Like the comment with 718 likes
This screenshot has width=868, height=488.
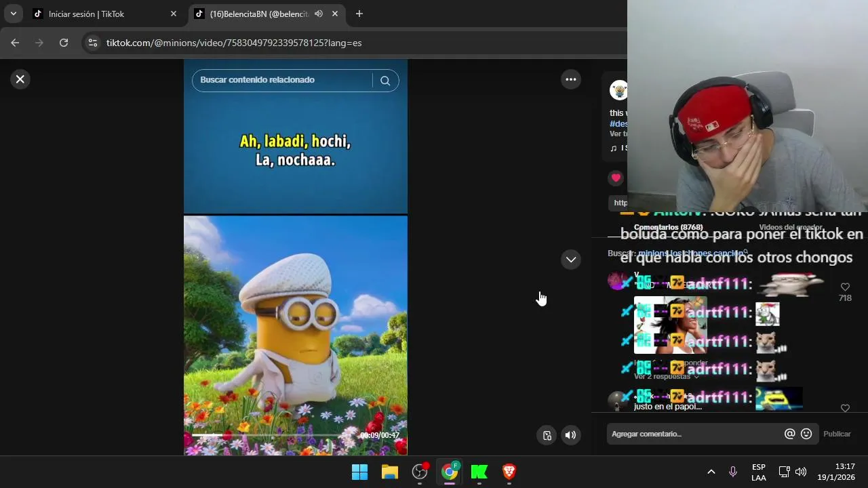[x=845, y=287]
